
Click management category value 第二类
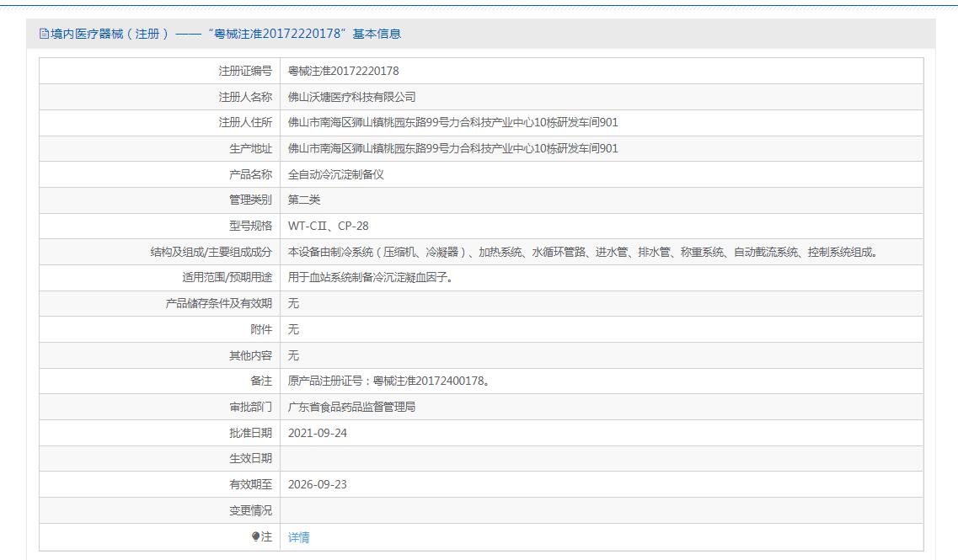(304, 200)
